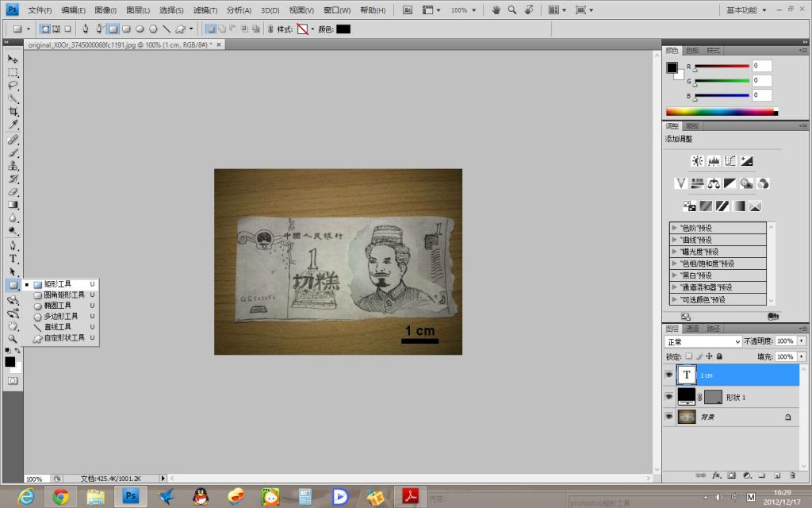Open the 文件(F) menu

(40, 10)
